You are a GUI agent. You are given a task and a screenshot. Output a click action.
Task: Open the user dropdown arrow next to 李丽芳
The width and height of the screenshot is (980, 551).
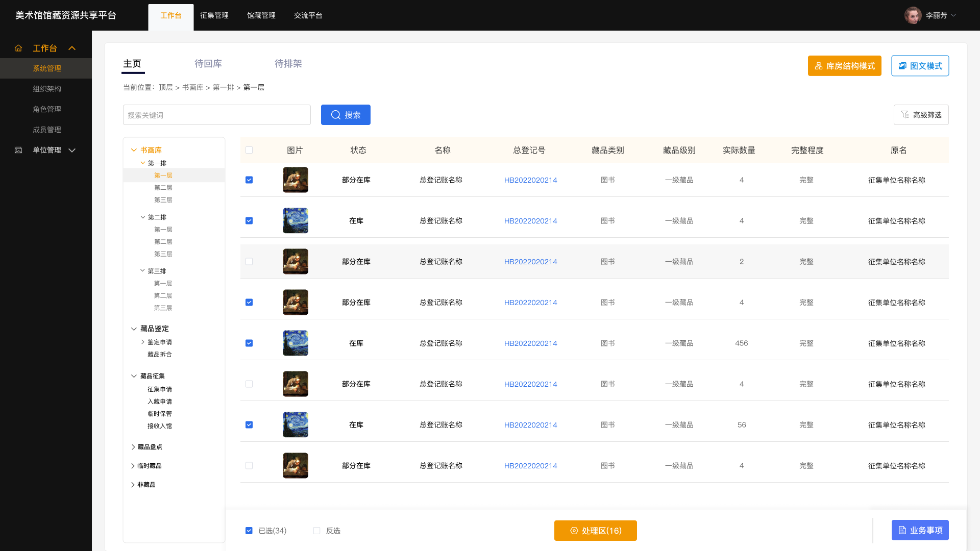click(x=953, y=15)
